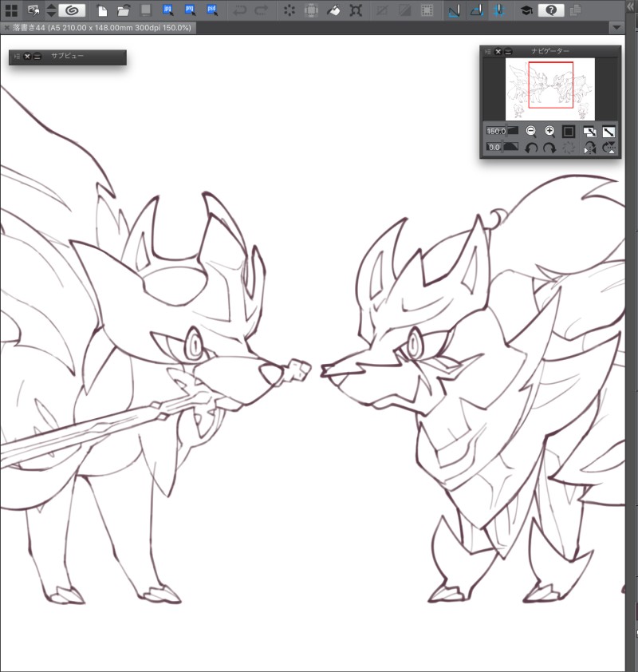Clear outside selection icon
638x672 pixels.
click(x=311, y=10)
